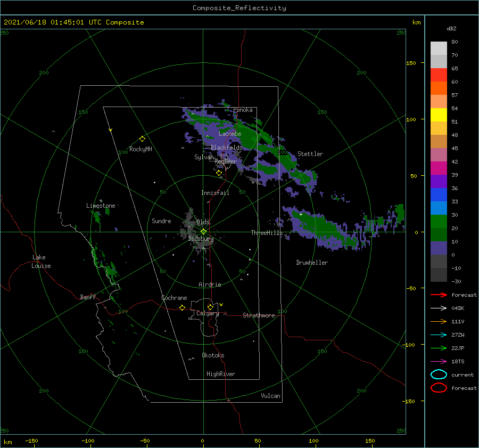The height and width of the screenshot is (448, 479).
Task: Click the Composite_Reflectivity title
Action: pos(239,8)
